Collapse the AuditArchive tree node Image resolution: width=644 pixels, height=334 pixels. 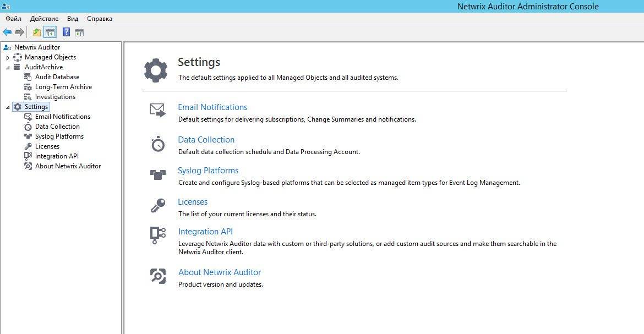pyautogui.click(x=7, y=67)
